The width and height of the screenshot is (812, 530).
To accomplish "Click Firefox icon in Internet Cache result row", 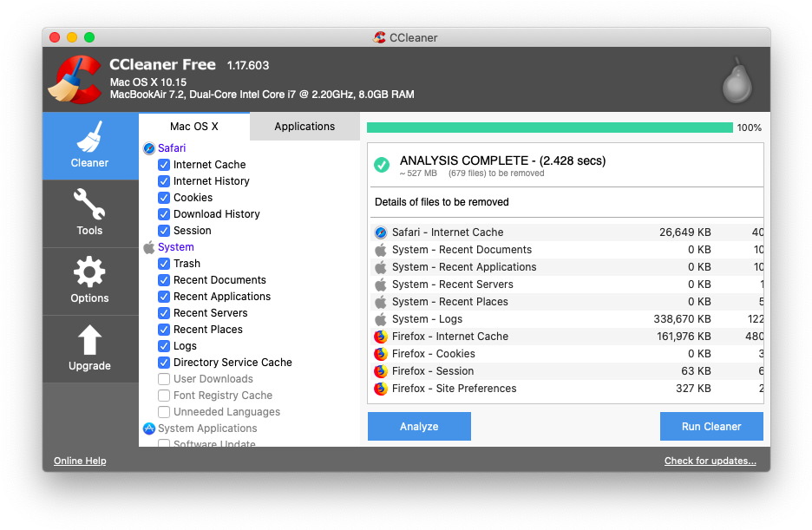I will (381, 337).
